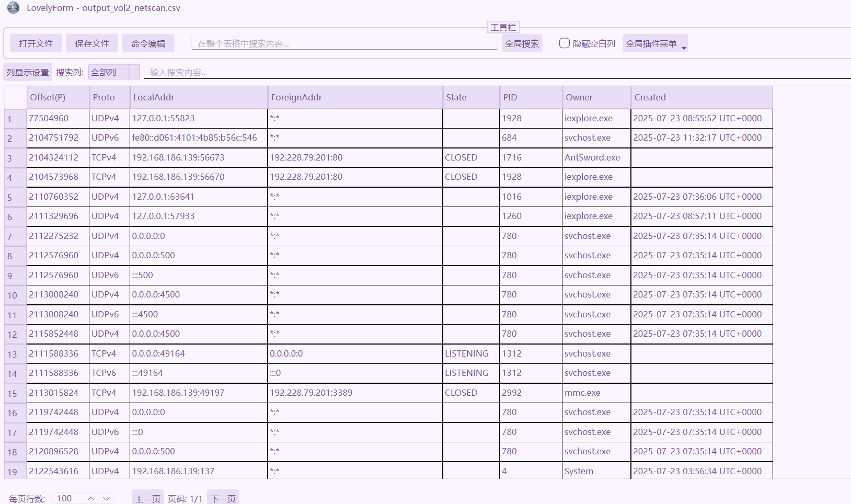Open the 搜索列 全部列 combo box

[x=113, y=72]
